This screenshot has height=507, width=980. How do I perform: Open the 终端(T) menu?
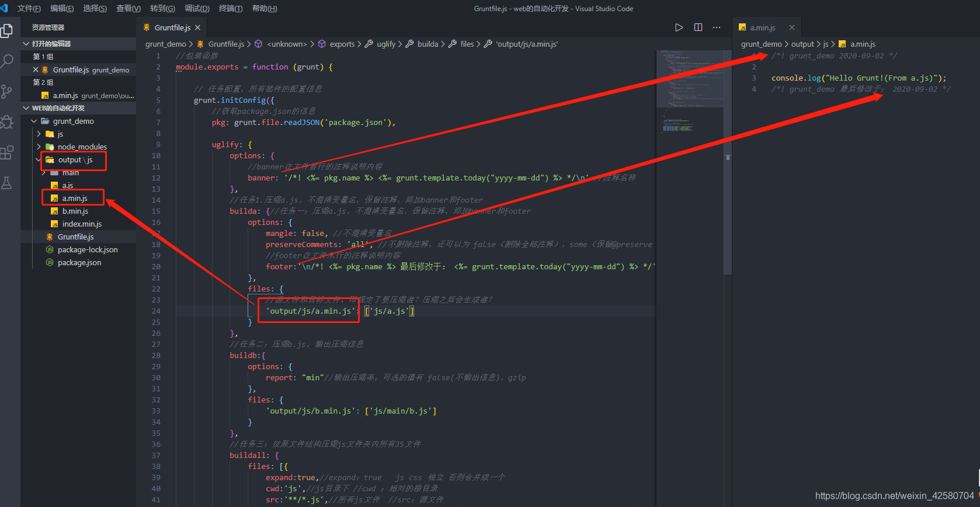coord(231,8)
